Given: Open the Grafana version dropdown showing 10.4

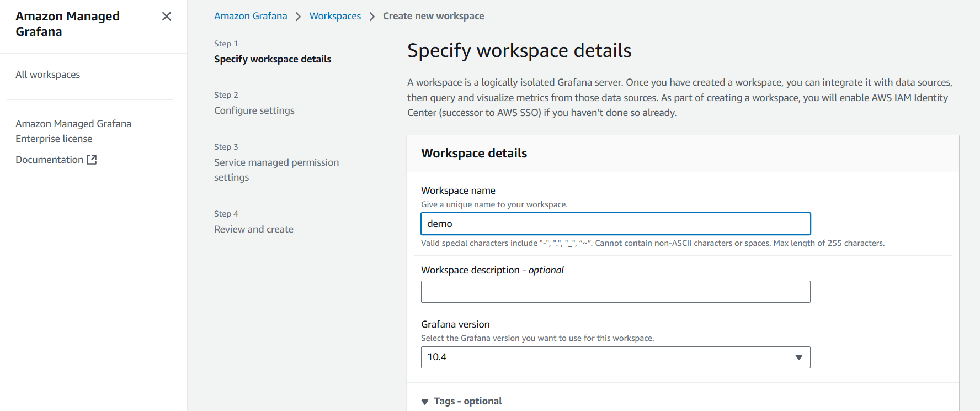Looking at the screenshot, I should pos(616,357).
